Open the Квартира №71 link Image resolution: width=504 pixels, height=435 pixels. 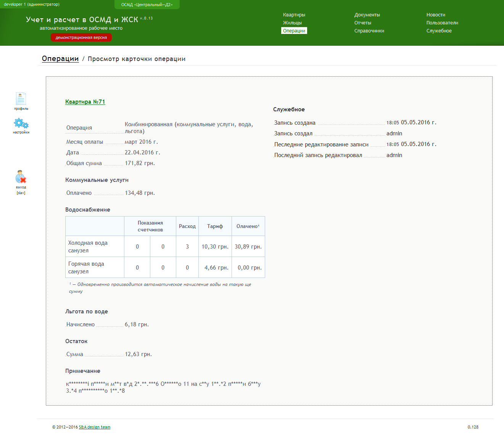tap(85, 102)
